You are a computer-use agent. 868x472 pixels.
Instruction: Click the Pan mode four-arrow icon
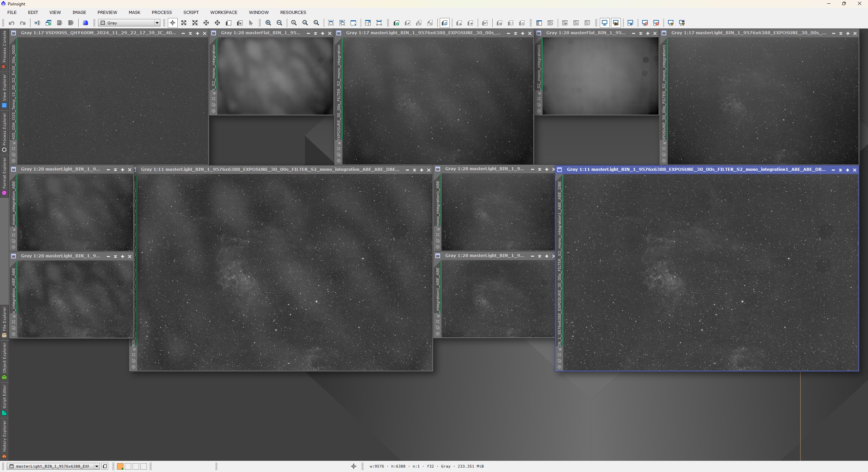(x=217, y=23)
